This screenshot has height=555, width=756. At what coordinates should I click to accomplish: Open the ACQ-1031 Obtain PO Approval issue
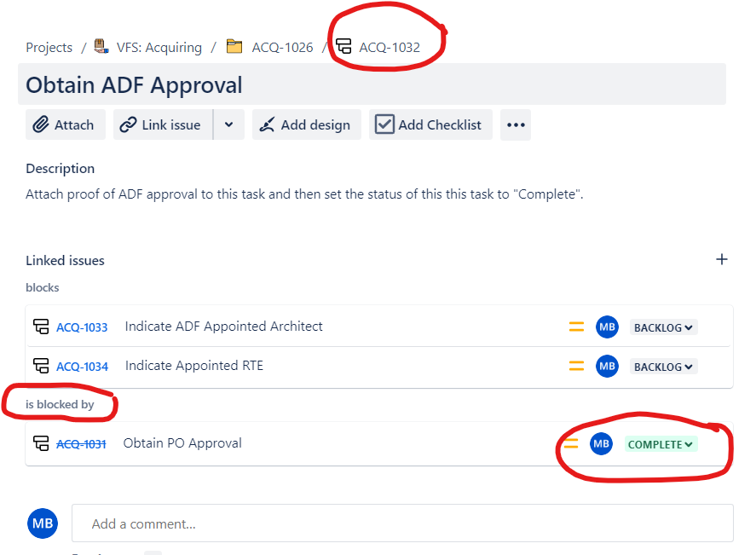[x=82, y=442]
